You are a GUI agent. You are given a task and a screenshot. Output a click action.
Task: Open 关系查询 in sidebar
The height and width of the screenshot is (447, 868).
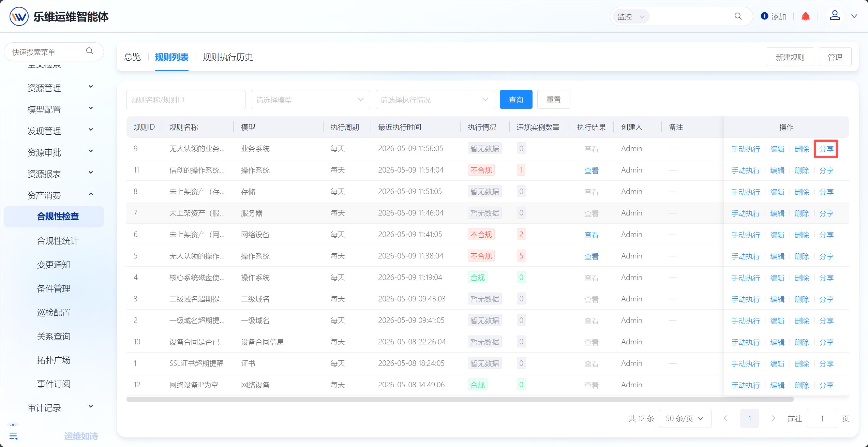click(x=54, y=336)
